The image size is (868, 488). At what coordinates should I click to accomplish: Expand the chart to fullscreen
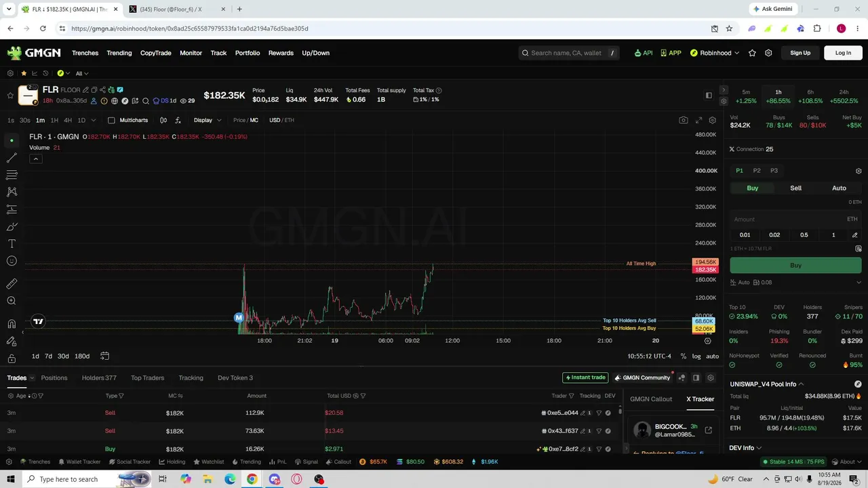pos(698,120)
